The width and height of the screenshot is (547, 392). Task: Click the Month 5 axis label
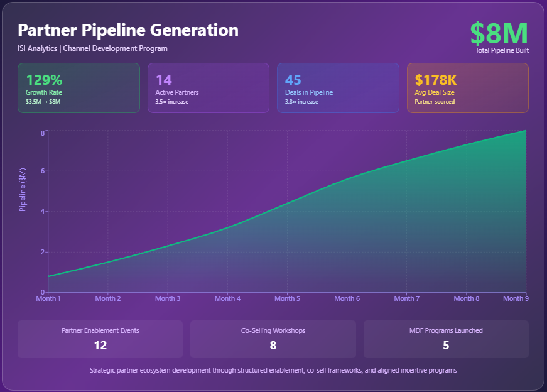click(x=287, y=298)
